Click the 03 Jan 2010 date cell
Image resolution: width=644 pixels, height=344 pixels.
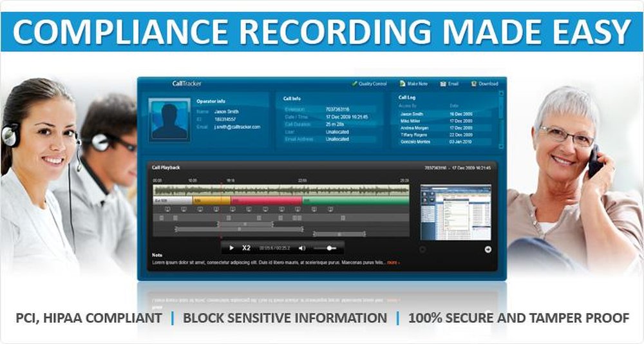click(x=461, y=141)
